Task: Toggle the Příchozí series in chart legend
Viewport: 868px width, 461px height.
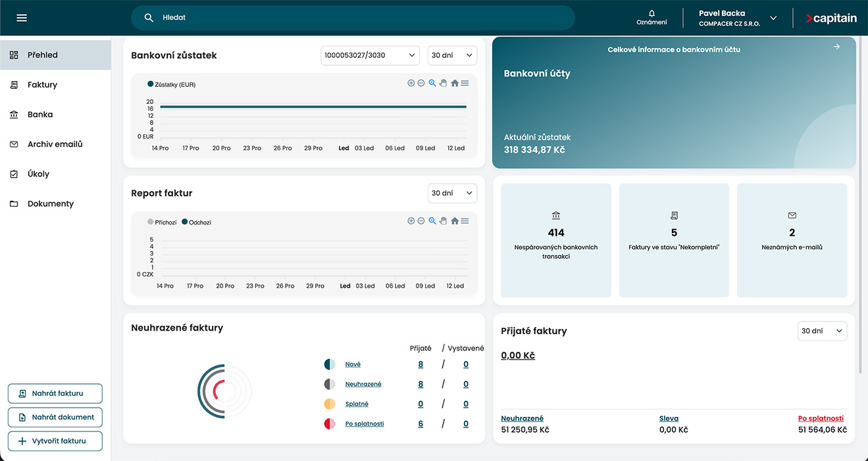Action: click(x=162, y=223)
